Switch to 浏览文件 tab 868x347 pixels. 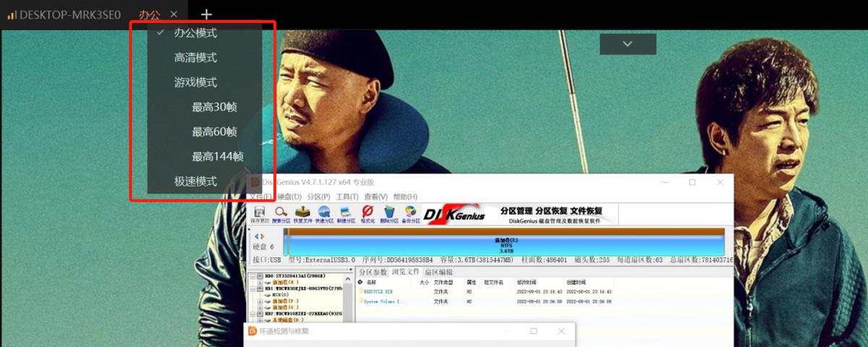pyautogui.click(x=406, y=272)
